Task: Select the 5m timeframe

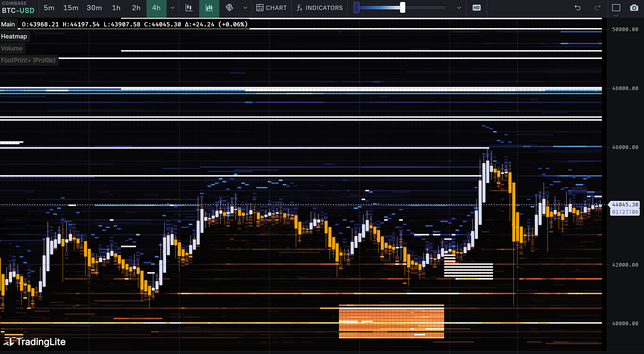Action: [x=49, y=8]
